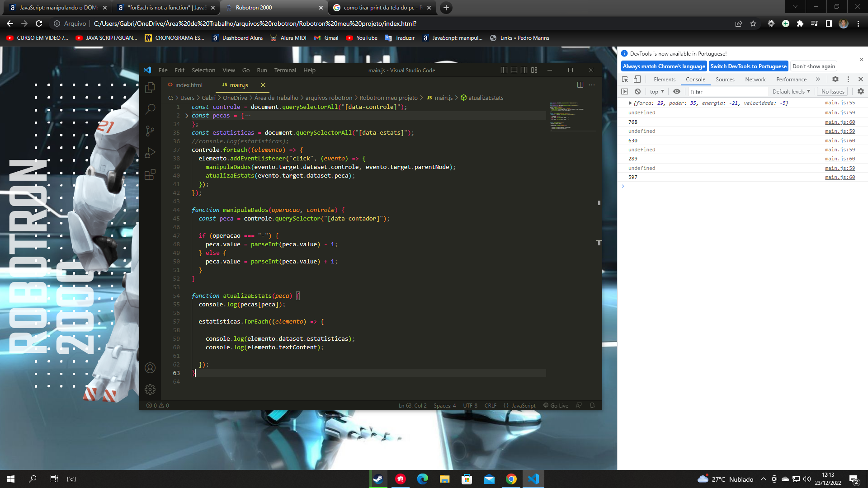Toggle primary side bar layout icon
868x488 pixels.
504,70
